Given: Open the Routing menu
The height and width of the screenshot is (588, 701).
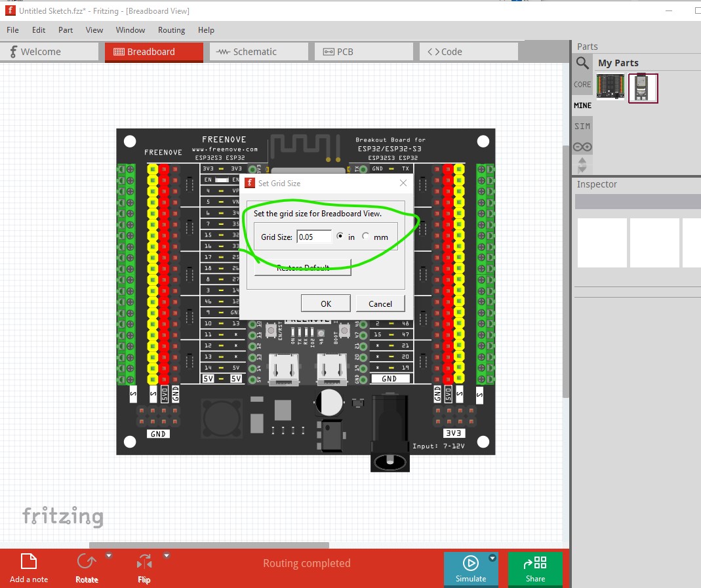Looking at the screenshot, I should click(171, 30).
